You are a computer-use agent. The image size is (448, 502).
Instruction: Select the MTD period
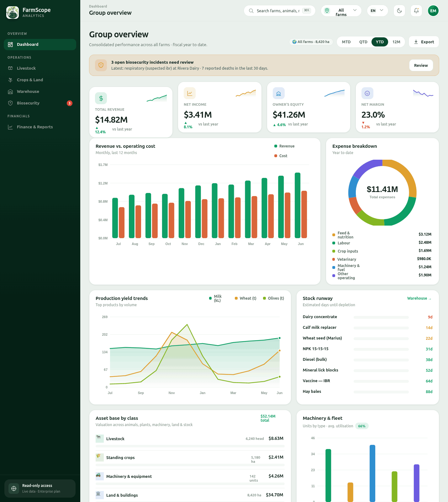(346, 42)
